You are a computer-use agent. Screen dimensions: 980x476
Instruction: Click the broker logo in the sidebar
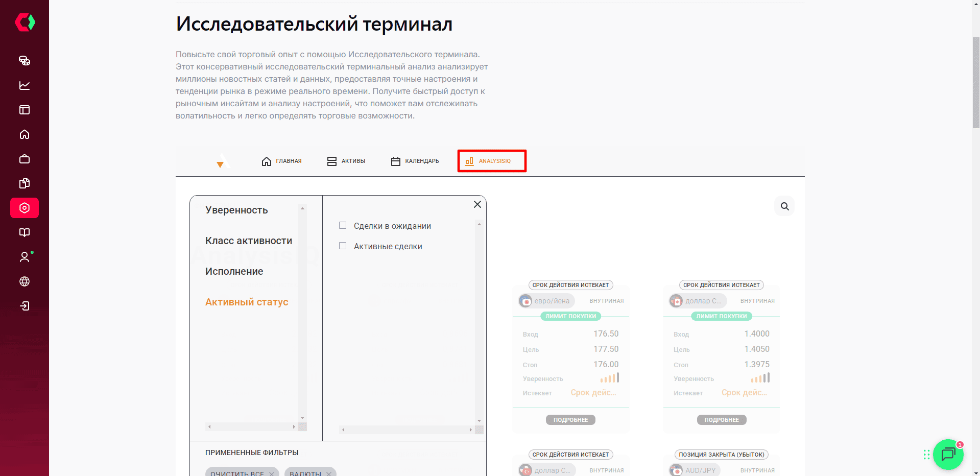click(25, 22)
